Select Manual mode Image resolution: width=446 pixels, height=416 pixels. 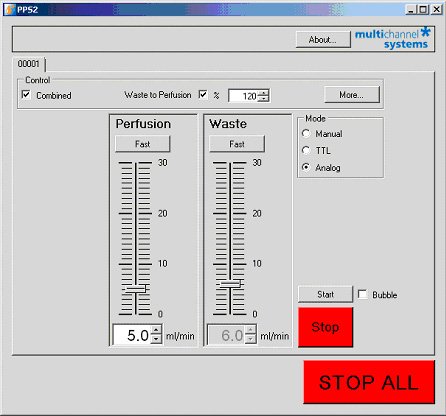click(306, 134)
